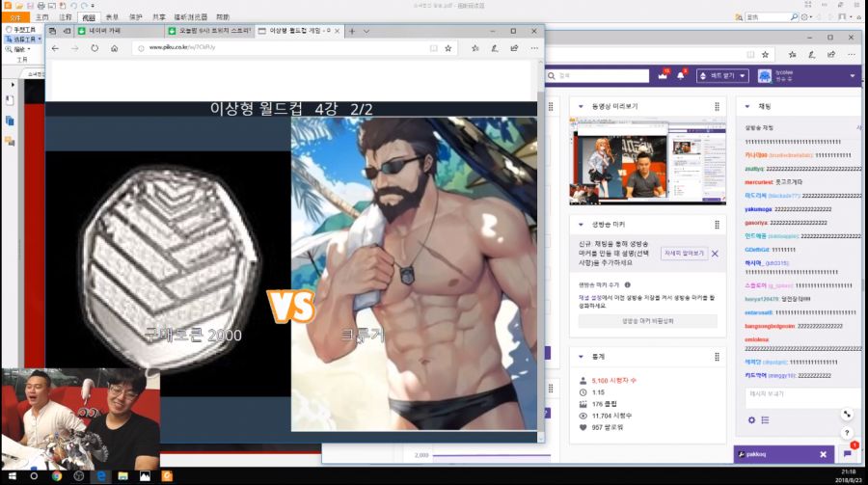The image size is (868, 485).
Task: Show the tab previews chevron in Edge
Action: point(366,31)
